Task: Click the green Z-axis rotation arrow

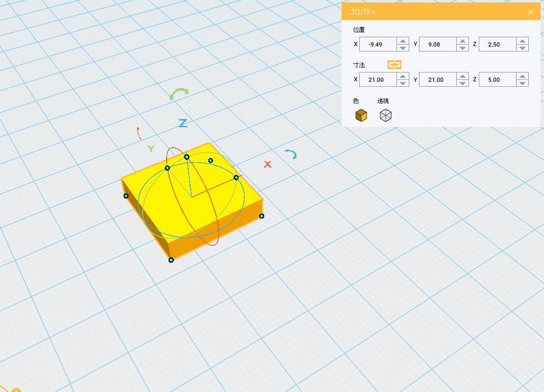Action: point(179,94)
